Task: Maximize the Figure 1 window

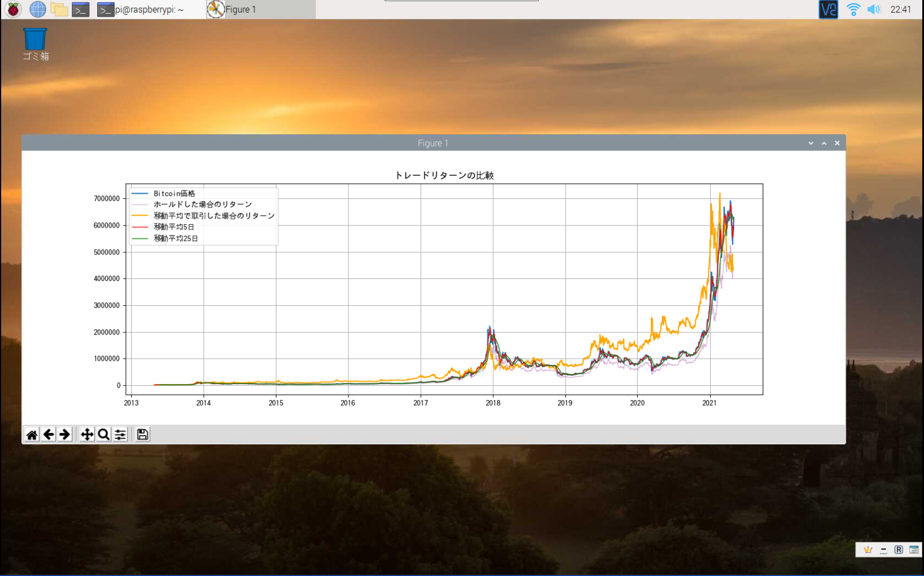Action: tap(824, 143)
